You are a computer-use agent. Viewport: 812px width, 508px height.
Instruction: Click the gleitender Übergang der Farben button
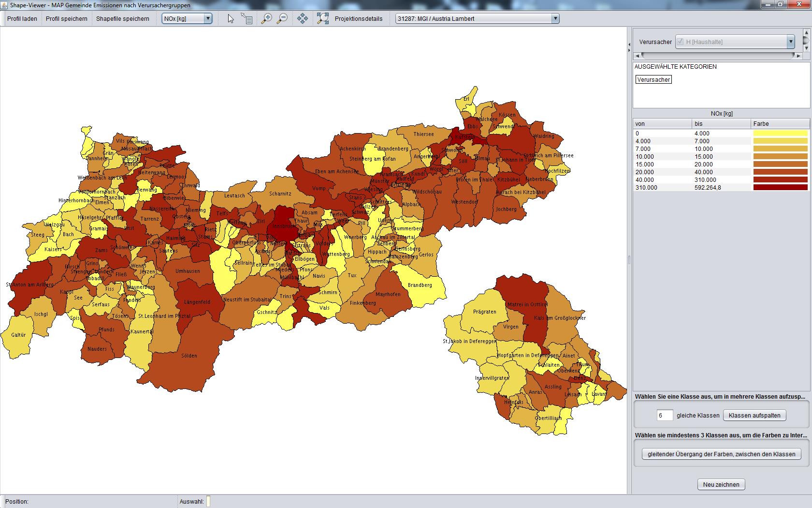point(721,454)
